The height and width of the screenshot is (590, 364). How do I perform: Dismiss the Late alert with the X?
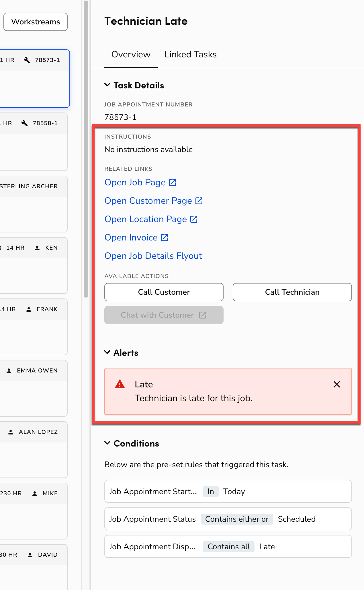(337, 384)
